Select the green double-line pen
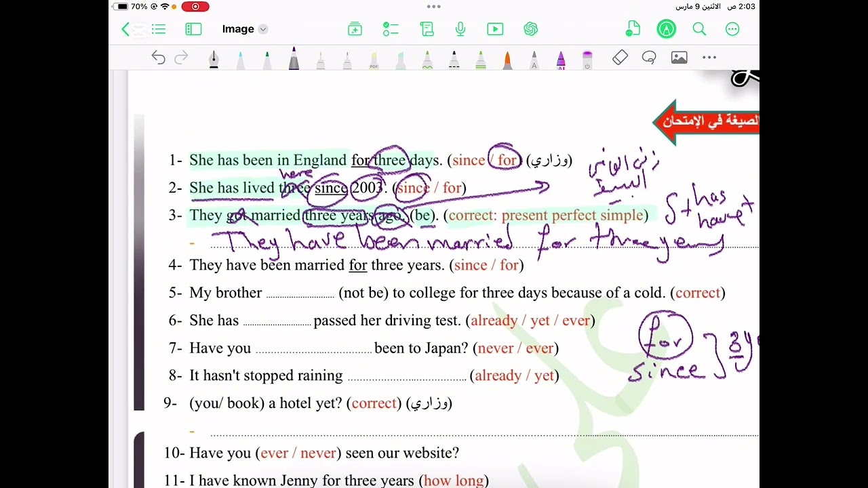The height and width of the screenshot is (488, 868). [x=481, y=59]
